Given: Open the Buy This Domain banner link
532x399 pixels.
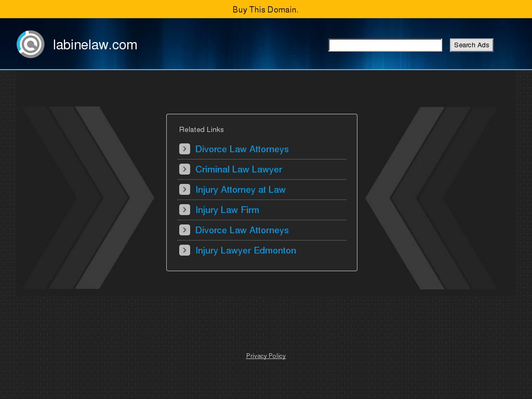Looking at the screenshot, I should (x=265, y=9).
